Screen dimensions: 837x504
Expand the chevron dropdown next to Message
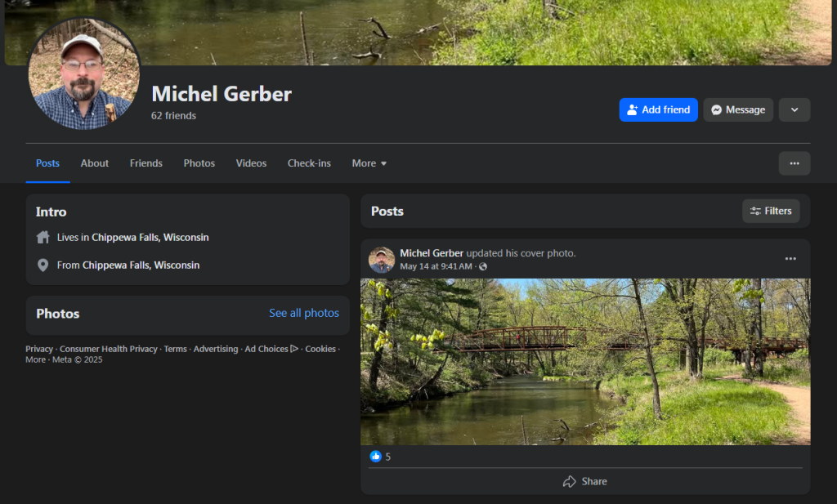(794, 109)
